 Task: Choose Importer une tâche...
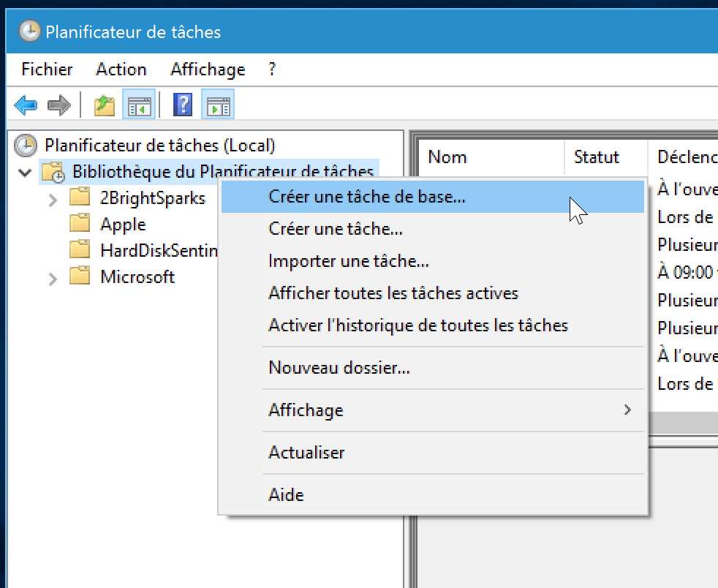(x=433, y=261)
